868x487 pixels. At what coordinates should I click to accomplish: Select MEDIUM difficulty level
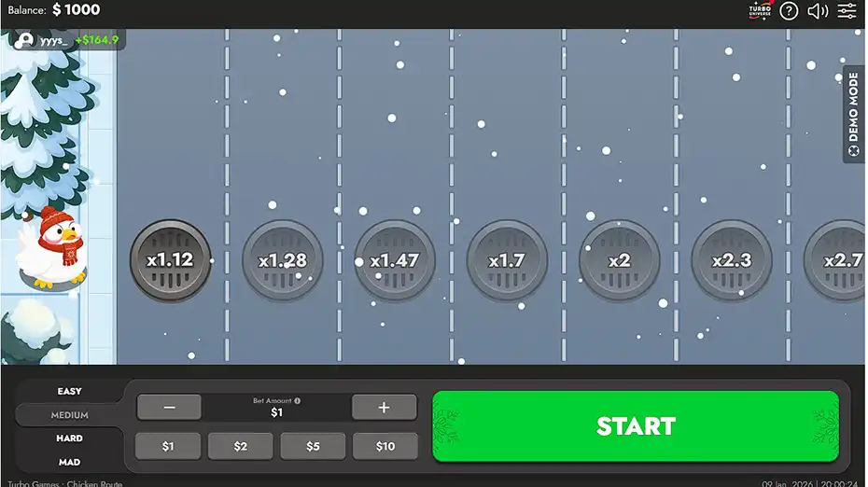[70, 415]
